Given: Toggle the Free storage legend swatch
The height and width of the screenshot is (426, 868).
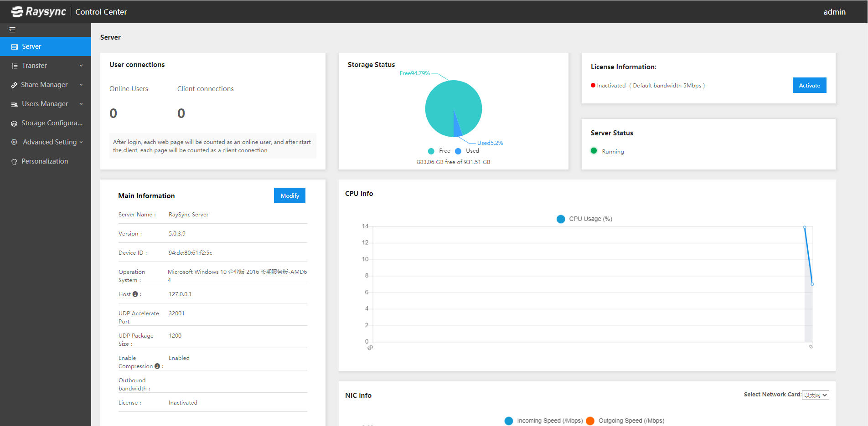Looking at the screenshot, I should (431, 151).
